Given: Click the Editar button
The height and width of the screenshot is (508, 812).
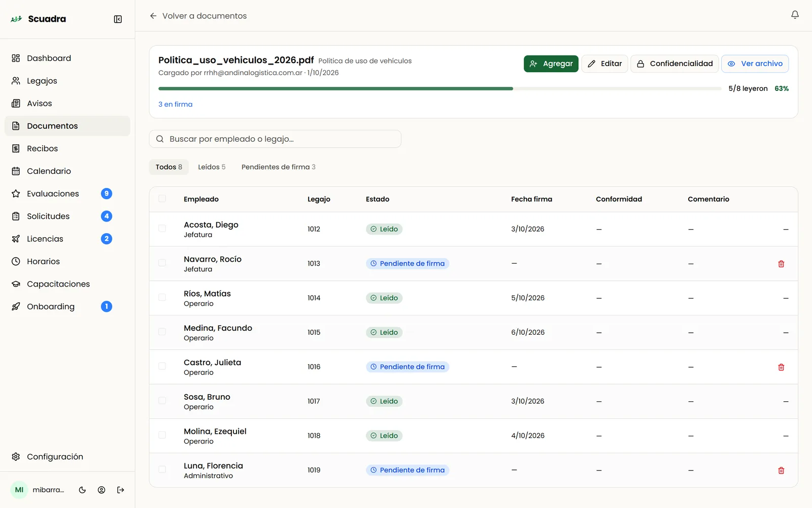Looking at the screenshot, I should pos(604,63).
